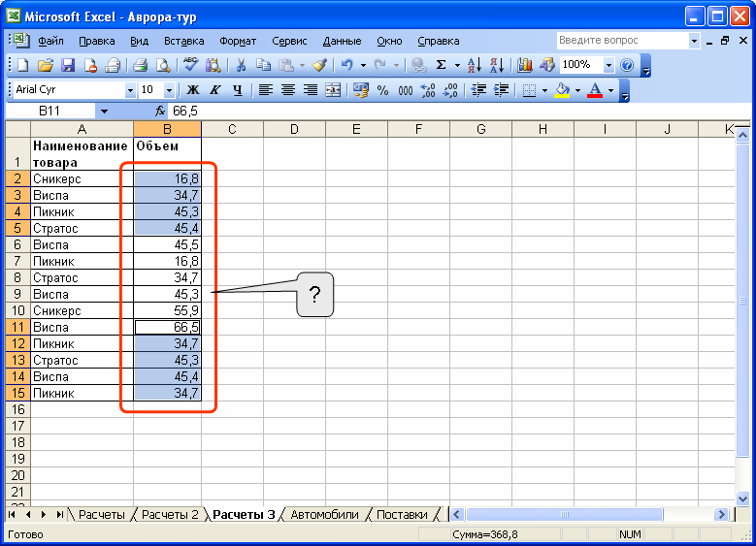This screenshot has height=546, width=756.
Task: Sort descending with the Я-A icon
Action: pyautogui.click(x=497, y=65)
